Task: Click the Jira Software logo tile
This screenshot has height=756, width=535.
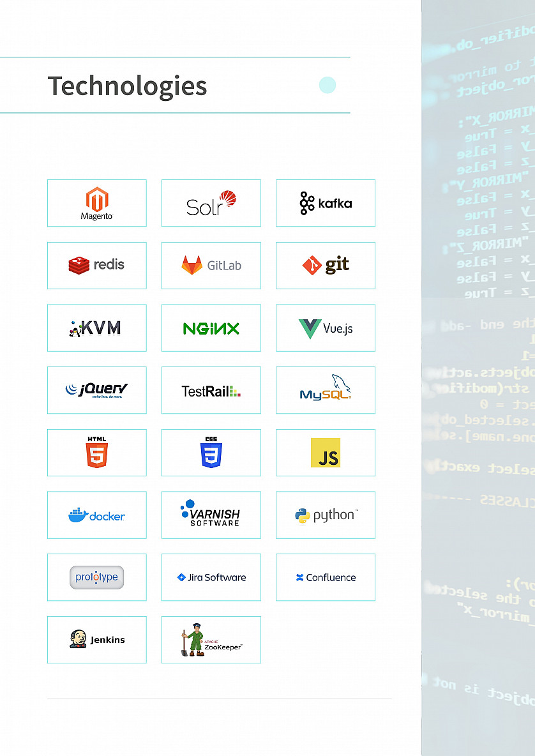Action: (x=211, y=577)
